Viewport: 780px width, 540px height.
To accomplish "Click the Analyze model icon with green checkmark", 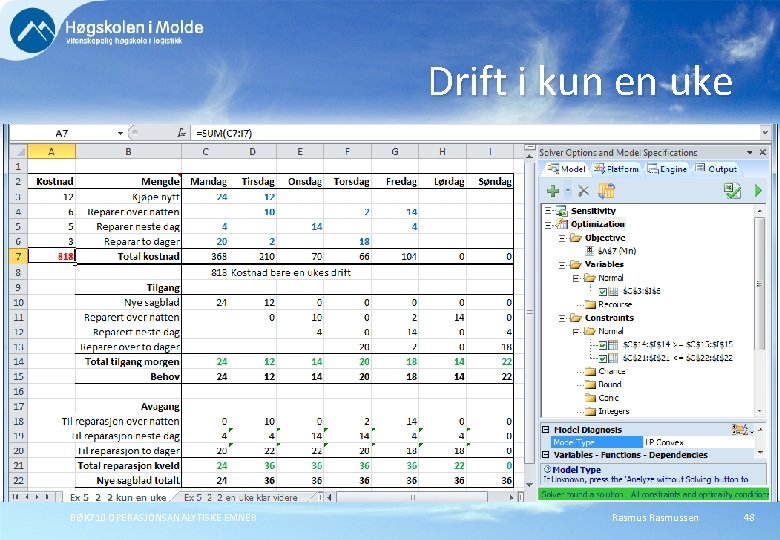I will coord(732,190).
